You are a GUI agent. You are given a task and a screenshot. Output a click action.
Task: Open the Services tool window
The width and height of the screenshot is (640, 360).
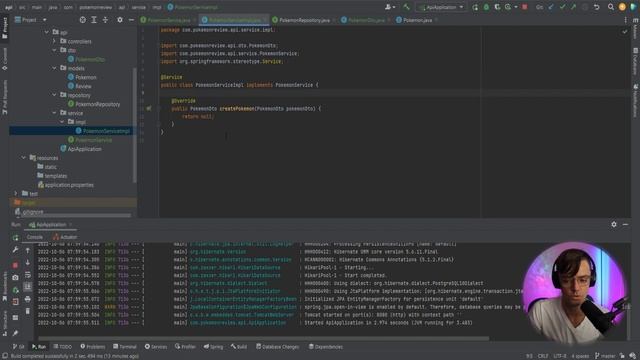[x=156, y=347]
